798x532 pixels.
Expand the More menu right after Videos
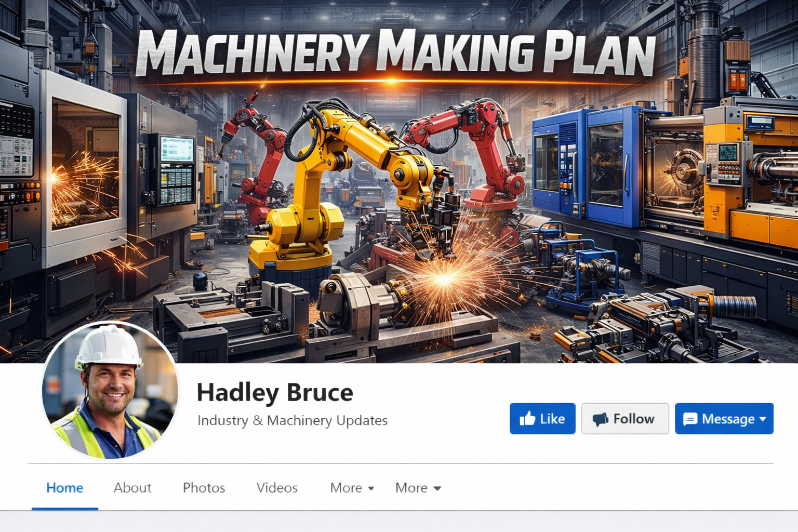point(352,488)
